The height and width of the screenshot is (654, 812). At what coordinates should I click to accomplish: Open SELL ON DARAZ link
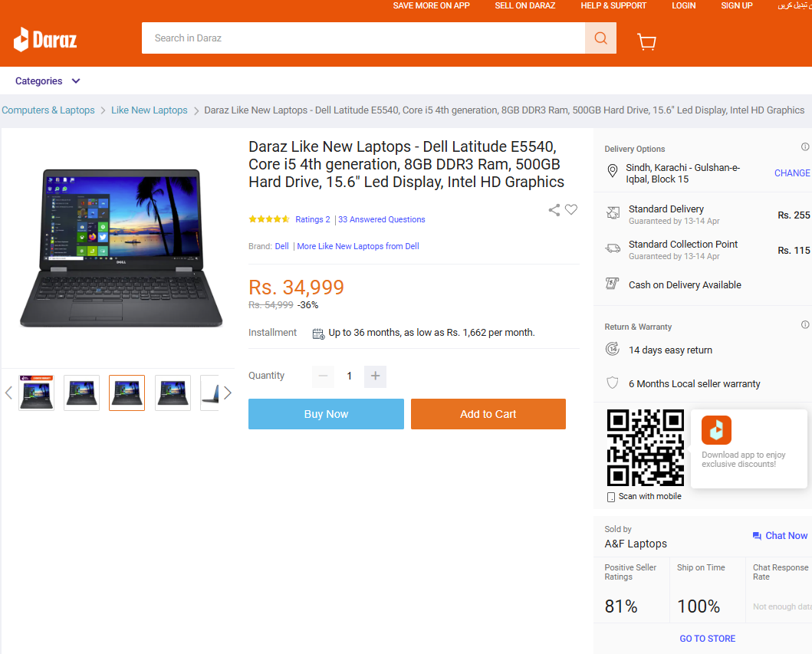[525, 5]
